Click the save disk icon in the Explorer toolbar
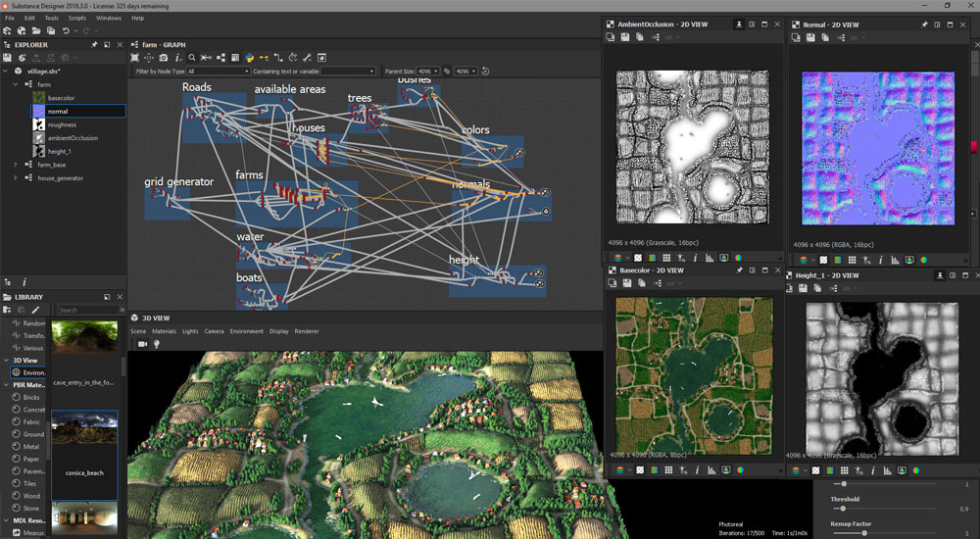This screenshot has height=539, width=980. tap(8, 58)
